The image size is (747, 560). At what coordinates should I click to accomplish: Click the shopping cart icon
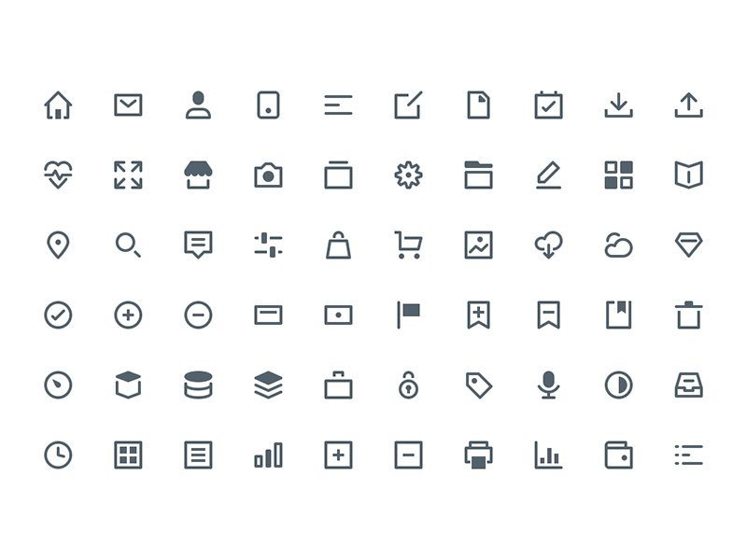(408, 245)
